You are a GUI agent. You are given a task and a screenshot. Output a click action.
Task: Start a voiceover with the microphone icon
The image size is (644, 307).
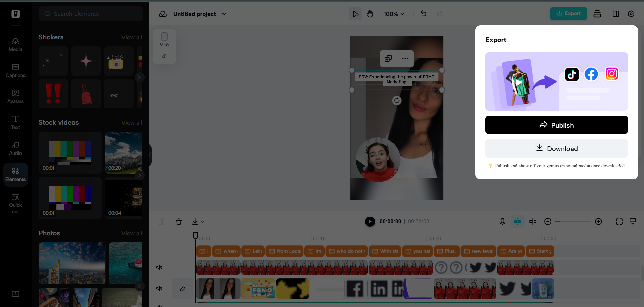click(502, 221)
